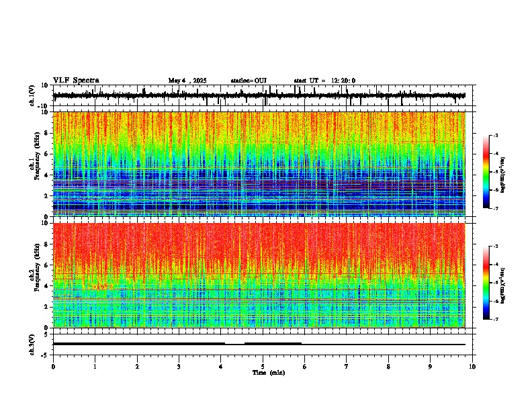Click time axis tick label "6"

305,367
